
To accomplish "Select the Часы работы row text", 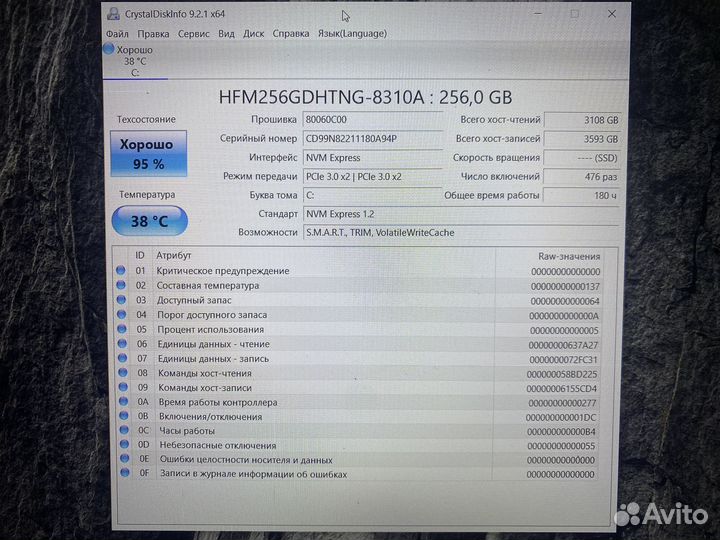I will point(187,431).
